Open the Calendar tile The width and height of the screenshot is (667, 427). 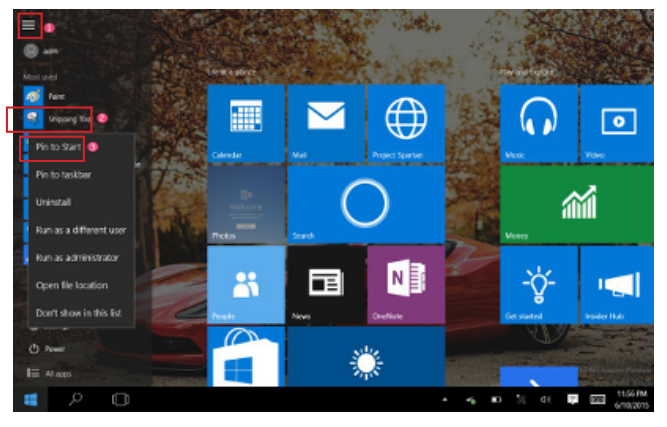coord(246,123)
